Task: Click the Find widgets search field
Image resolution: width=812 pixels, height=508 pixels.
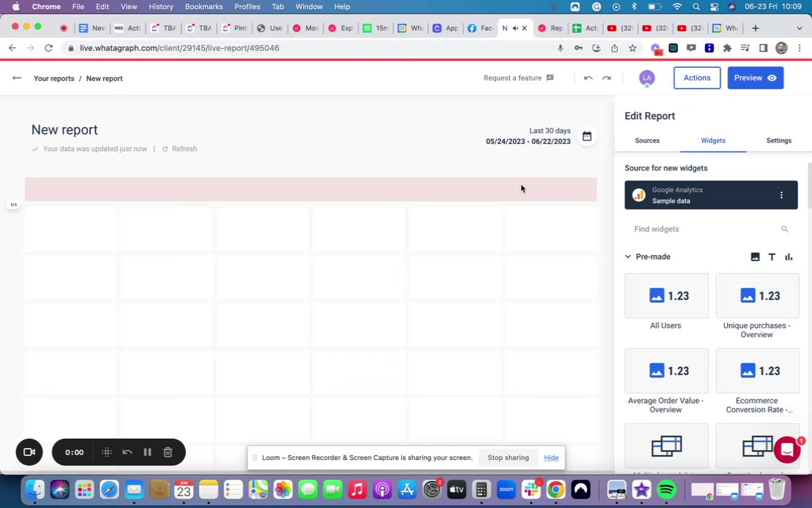Action: coord(711,229)
